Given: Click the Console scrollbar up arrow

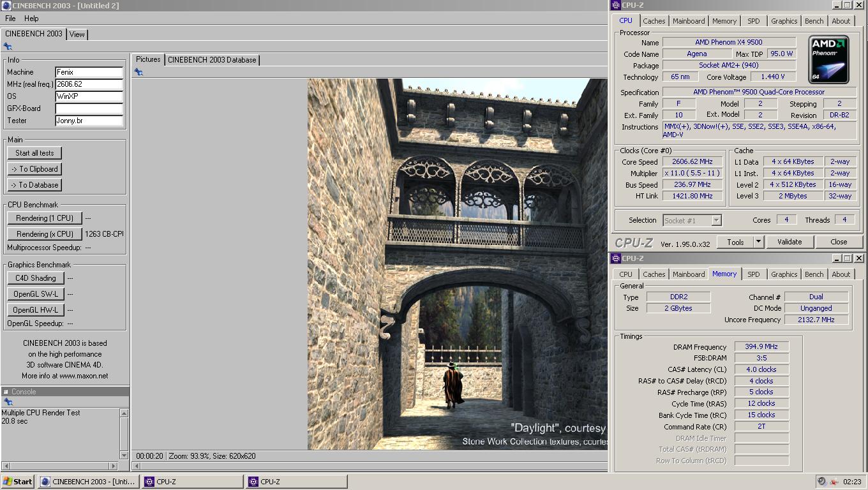Looking at the screenshot, I should coord(124,413).
